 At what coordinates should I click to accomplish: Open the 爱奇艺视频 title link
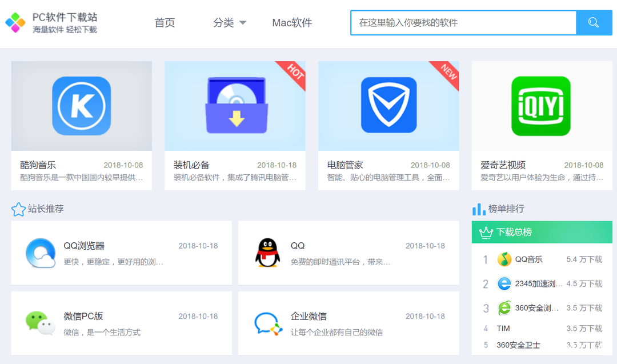(503, 165)
